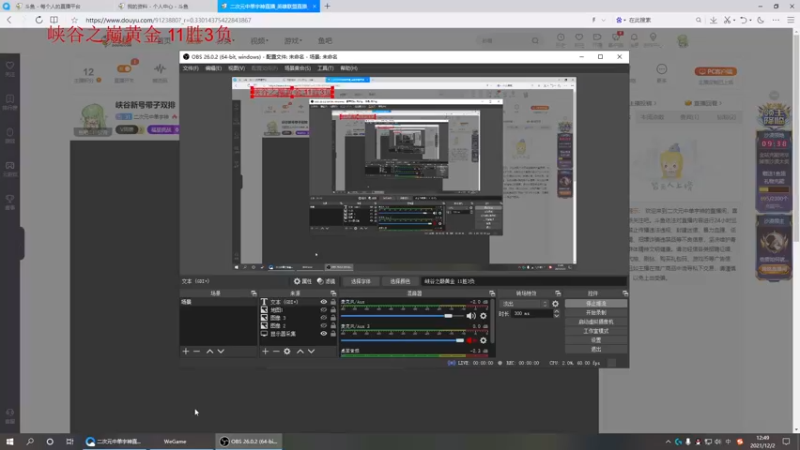
Task: Pop out the audio mixer dock icon
Action: [x=492, y=293]
